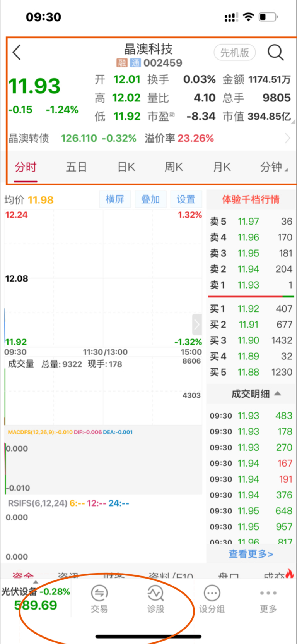Viewport: 297px width, 644px height.
Task: Open stock search magnifier icon
Action: coord(276,52)
